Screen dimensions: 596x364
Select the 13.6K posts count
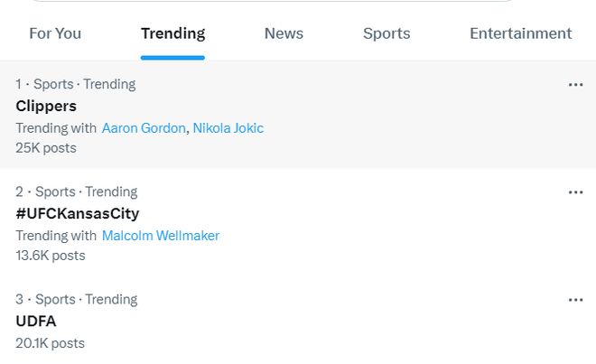(51, 256)
